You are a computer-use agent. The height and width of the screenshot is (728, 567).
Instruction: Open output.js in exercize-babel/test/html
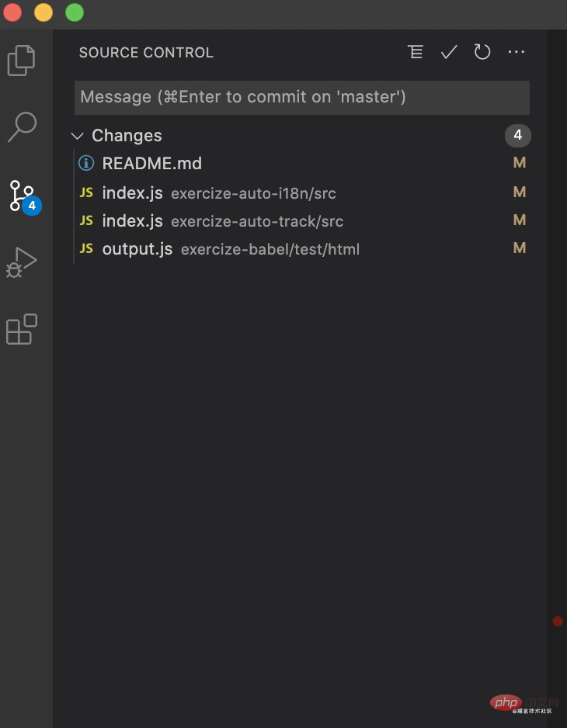click(x=137, y=249)
